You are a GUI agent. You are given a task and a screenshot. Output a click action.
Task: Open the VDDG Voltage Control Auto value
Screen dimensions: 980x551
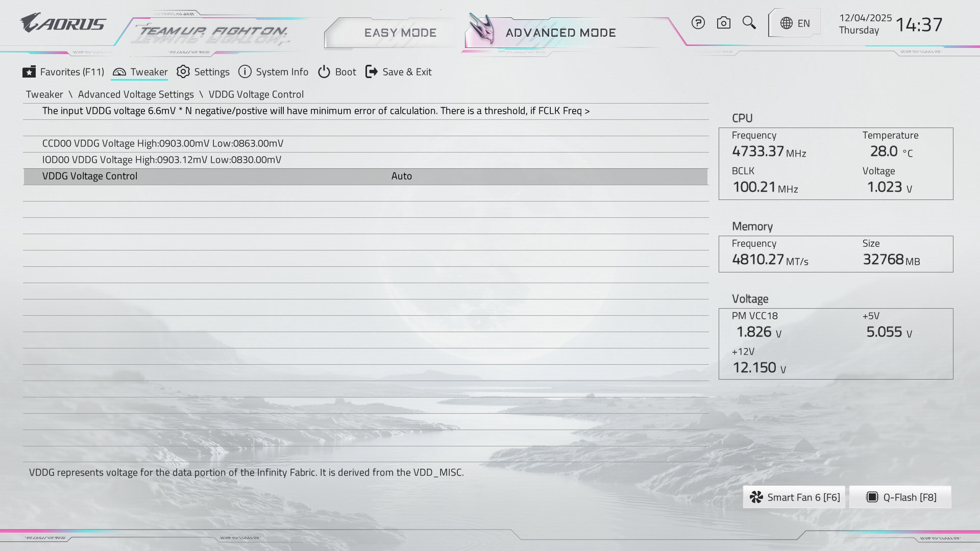(x=402, y=177)
